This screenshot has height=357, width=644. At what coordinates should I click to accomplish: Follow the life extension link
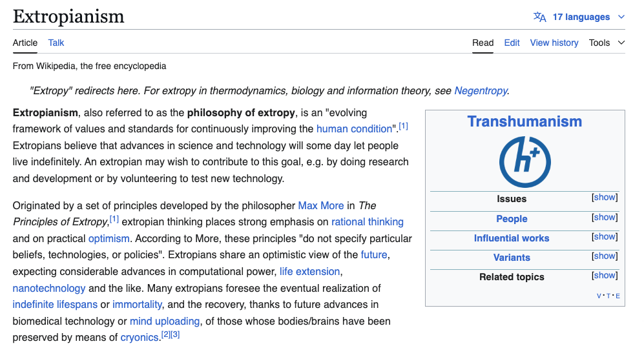(309, 272)
